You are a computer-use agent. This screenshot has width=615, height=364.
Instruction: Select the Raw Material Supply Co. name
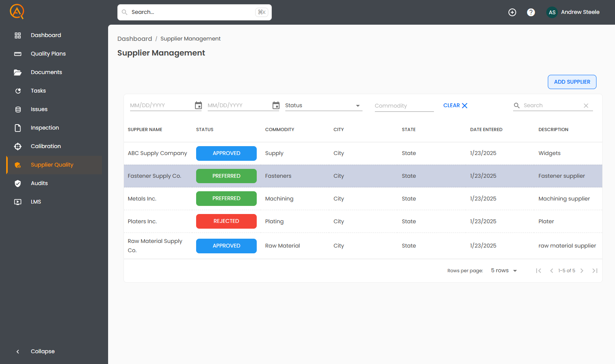(x=155, y=246)
